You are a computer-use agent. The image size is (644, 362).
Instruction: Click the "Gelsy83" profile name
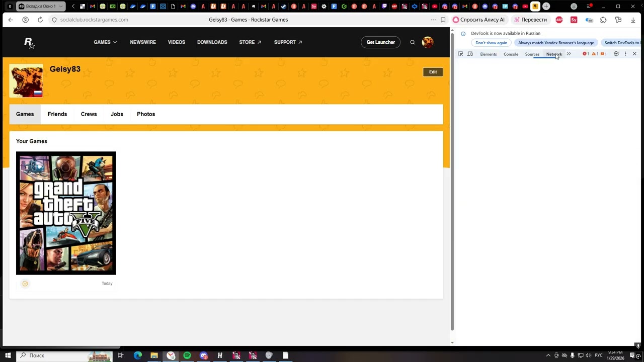pos(65,69)
